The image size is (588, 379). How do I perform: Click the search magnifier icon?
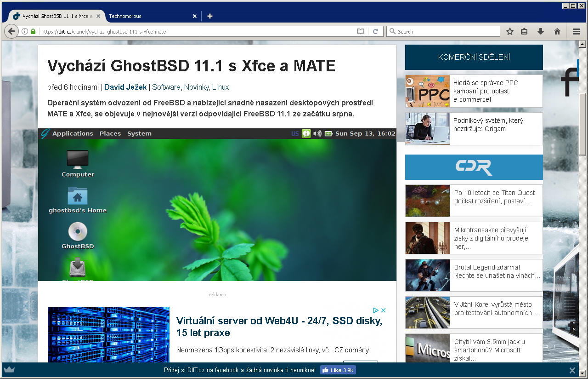[392, 32]
